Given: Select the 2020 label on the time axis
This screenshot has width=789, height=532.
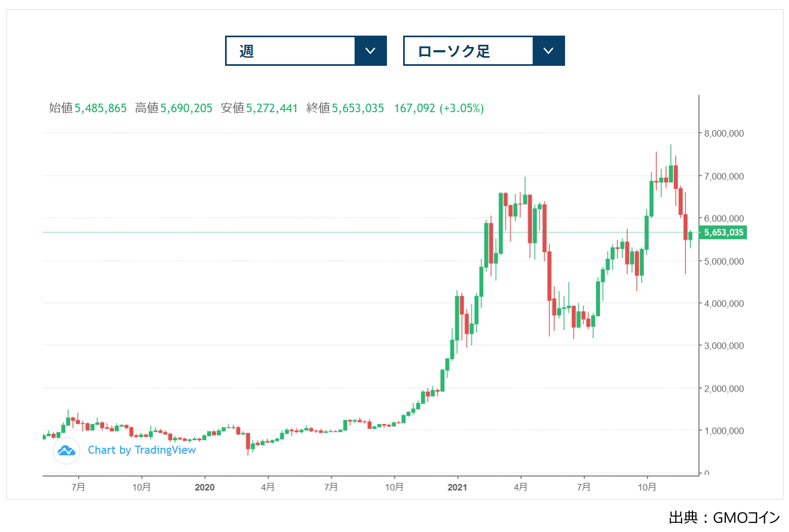Looking at the screenshot, I should click(x=205, y=487).
